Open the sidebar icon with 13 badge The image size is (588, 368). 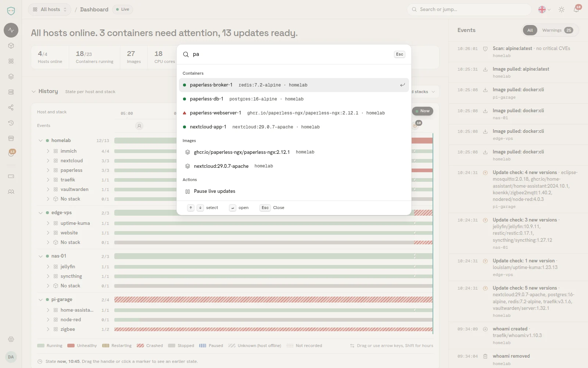click(x=11, y=153)
